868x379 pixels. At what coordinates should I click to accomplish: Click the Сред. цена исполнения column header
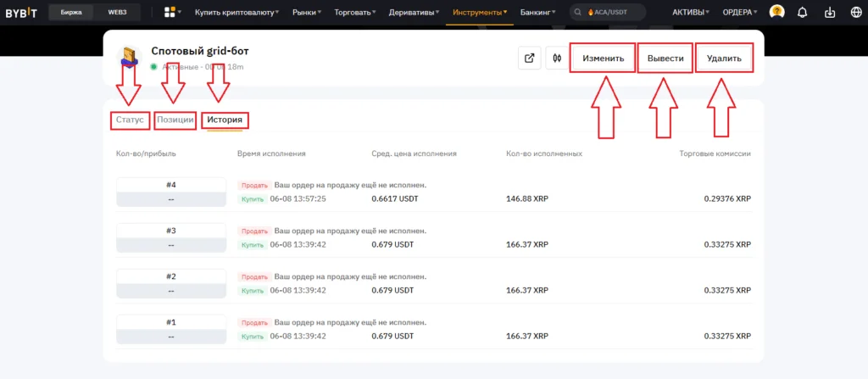pos(414,153)
